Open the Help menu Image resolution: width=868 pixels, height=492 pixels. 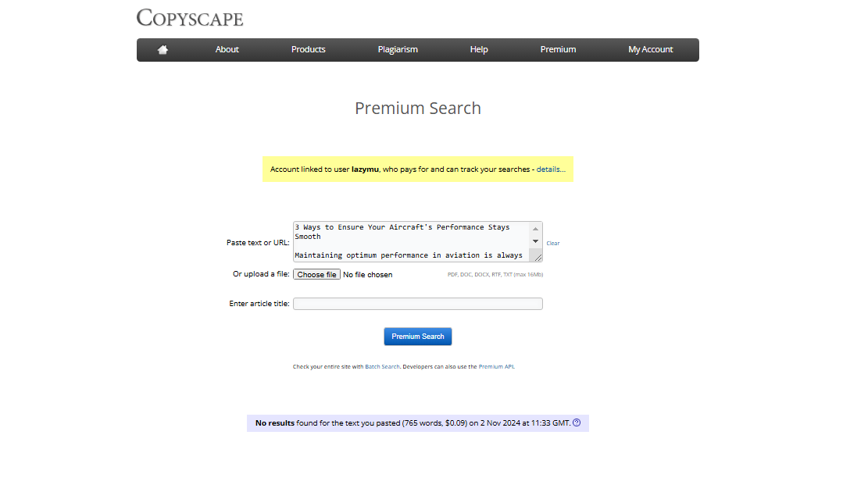pyautogui.click(x=479, y=49)
